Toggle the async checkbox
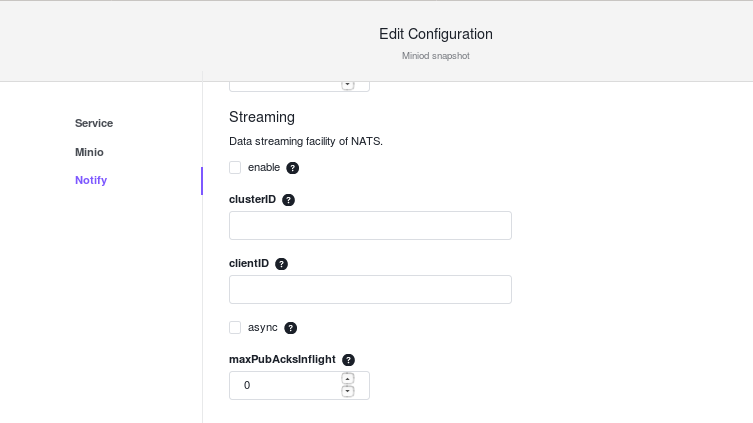 235,327
